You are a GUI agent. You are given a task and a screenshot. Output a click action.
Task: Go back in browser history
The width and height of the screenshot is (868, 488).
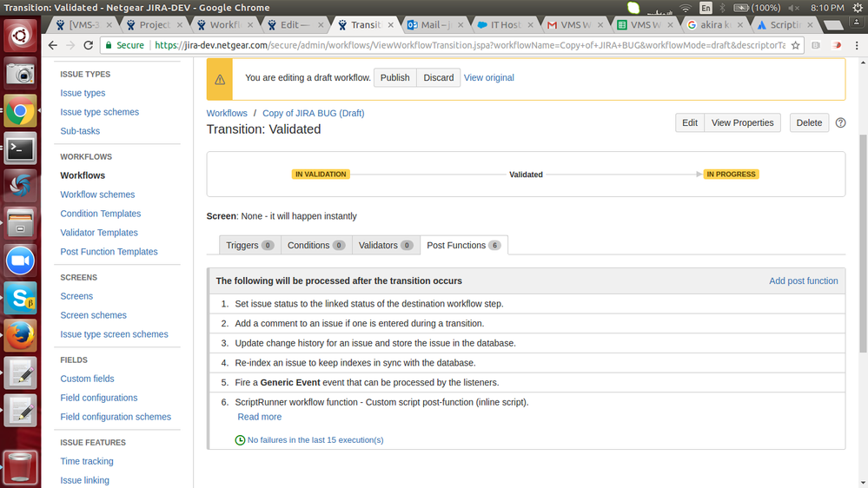pyautogui.click(x=53, y=45)
